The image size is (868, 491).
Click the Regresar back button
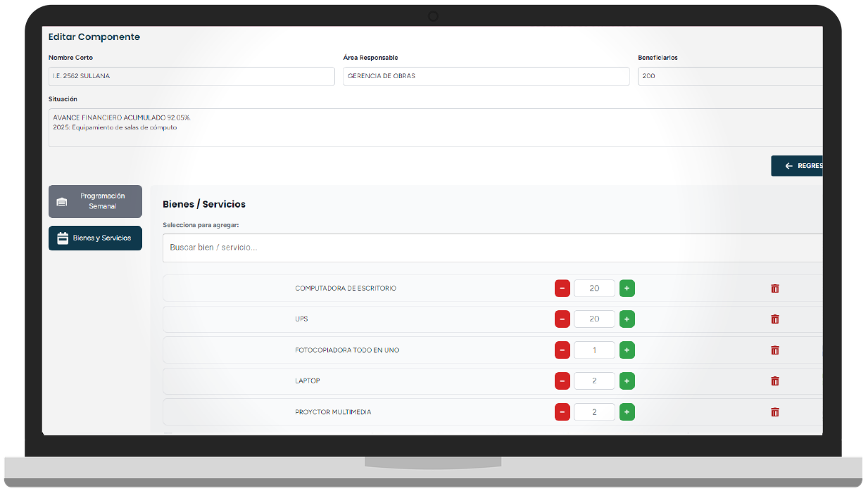pos(797,166)
